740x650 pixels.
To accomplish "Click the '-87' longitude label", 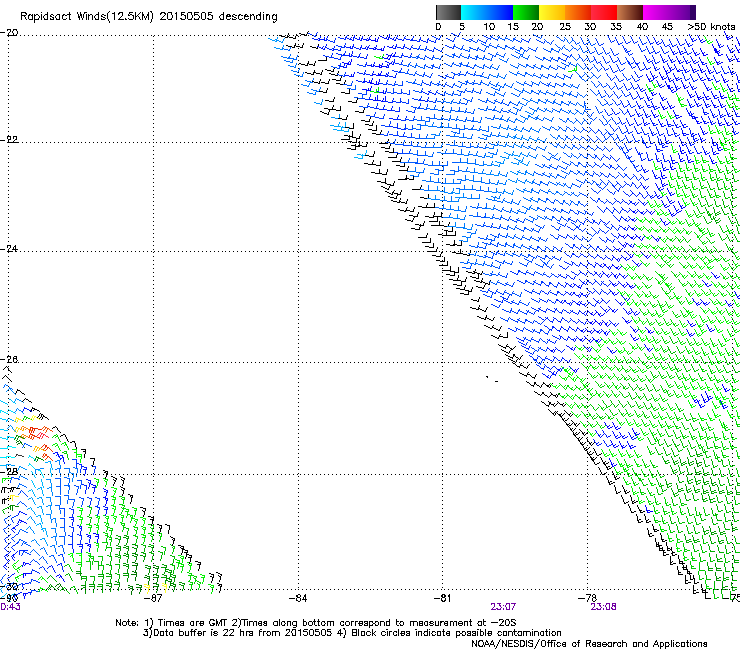I will (x=153, y=598).
